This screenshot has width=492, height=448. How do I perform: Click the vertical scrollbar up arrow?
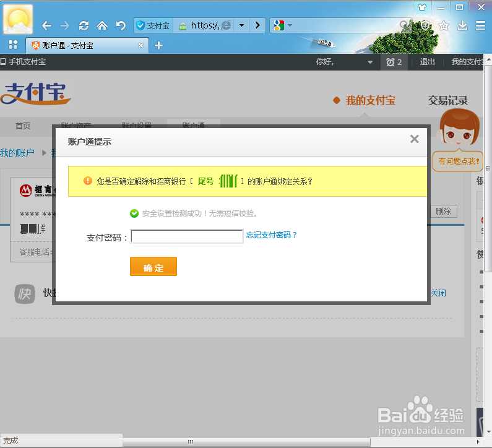[488, 59]
